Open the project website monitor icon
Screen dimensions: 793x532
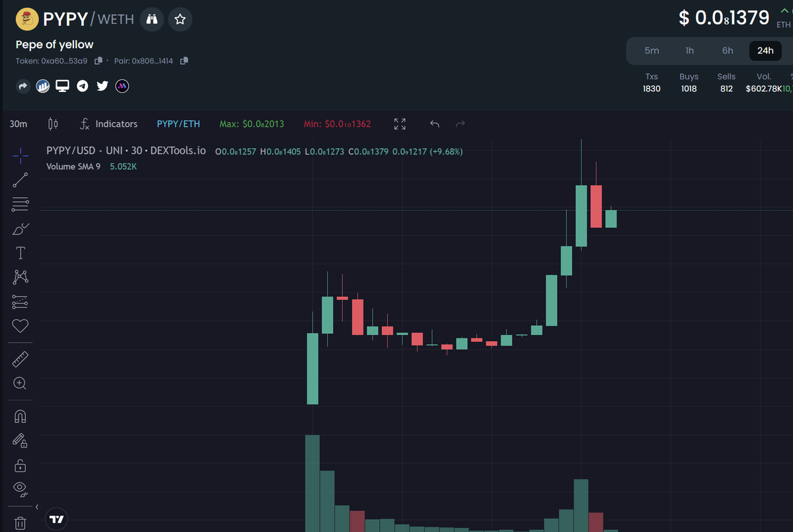click(x=63, y=86)
